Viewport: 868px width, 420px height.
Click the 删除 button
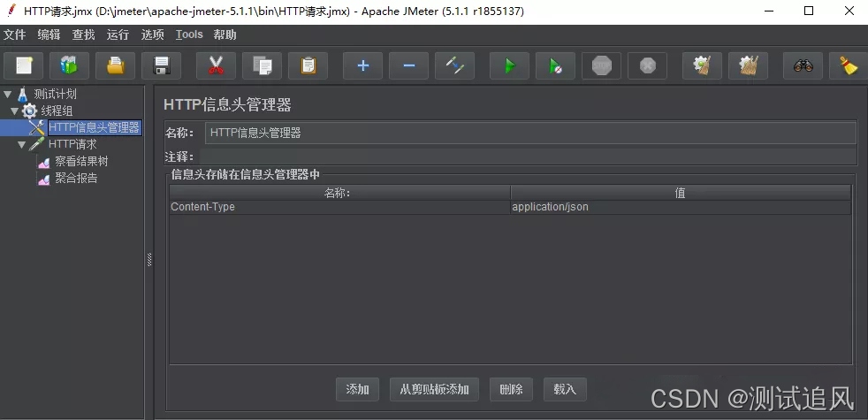tap(511, 390)
